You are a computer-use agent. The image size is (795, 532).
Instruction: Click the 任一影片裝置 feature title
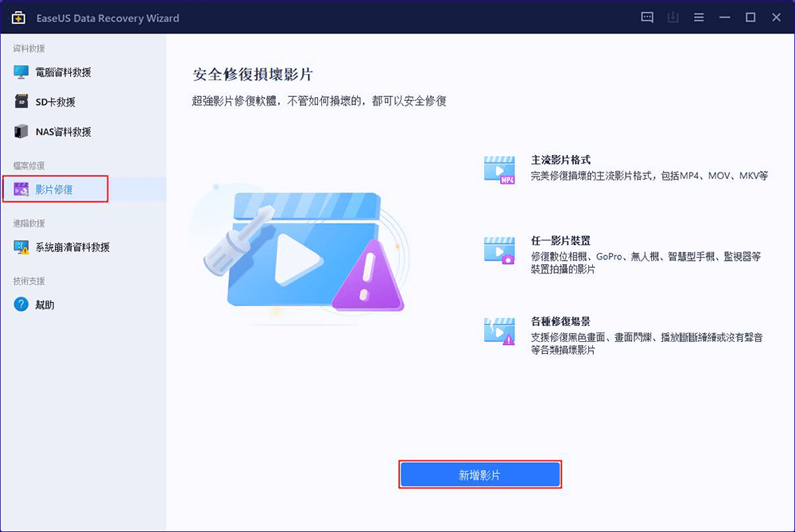point(560,240)
